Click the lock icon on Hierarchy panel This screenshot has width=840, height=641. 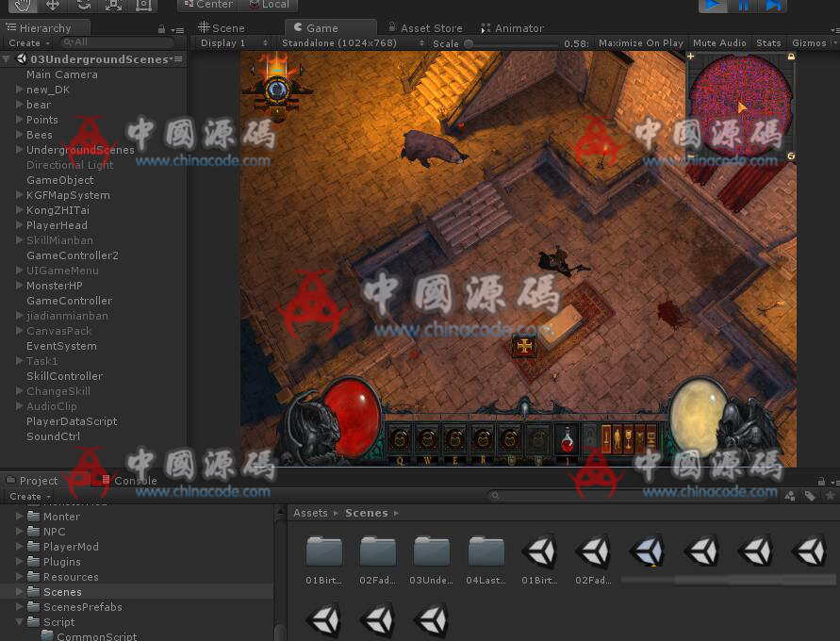click(x=162, y=28)
